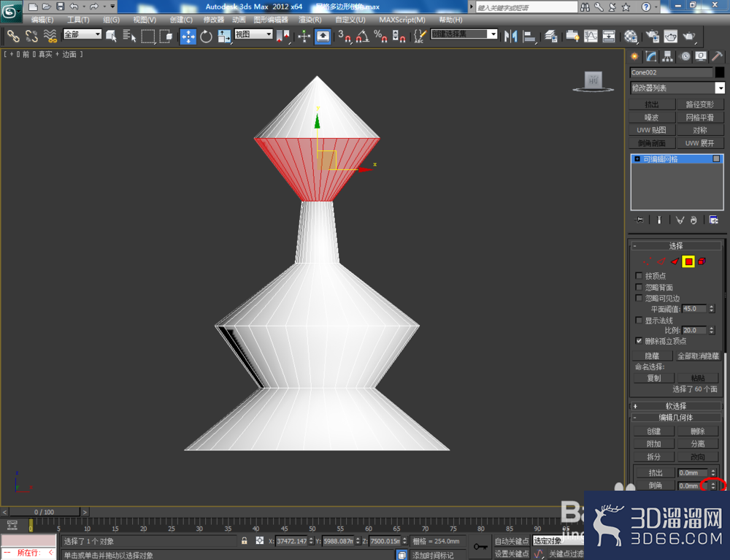
Task: Activate the Select and Rotate tool
Action: click(x=206, y=37)
